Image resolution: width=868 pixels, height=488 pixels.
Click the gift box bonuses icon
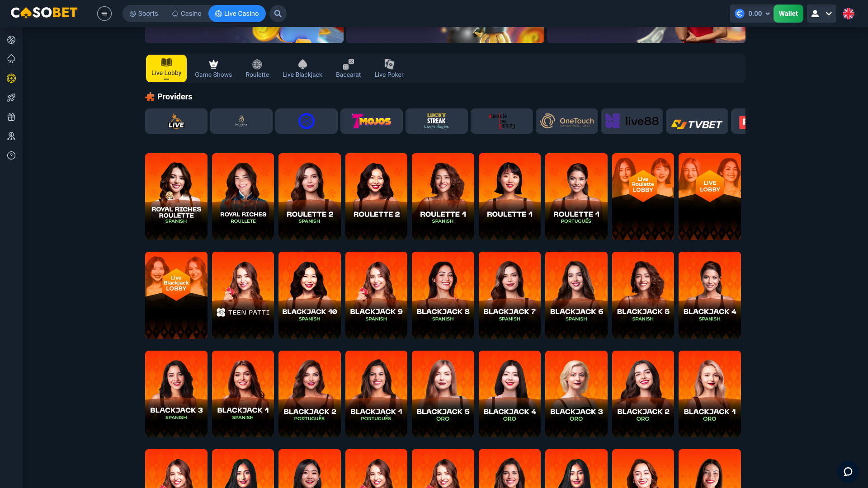pos(11,117)
